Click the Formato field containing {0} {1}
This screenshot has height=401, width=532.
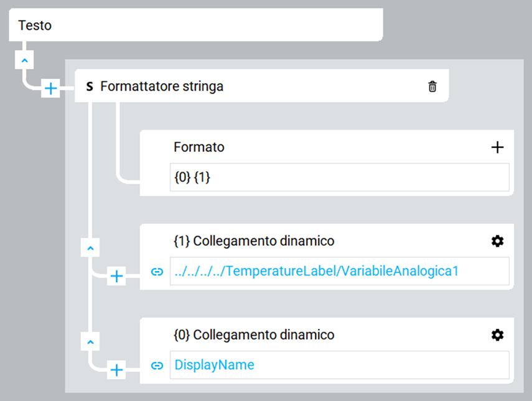click(x=339, y=178)
